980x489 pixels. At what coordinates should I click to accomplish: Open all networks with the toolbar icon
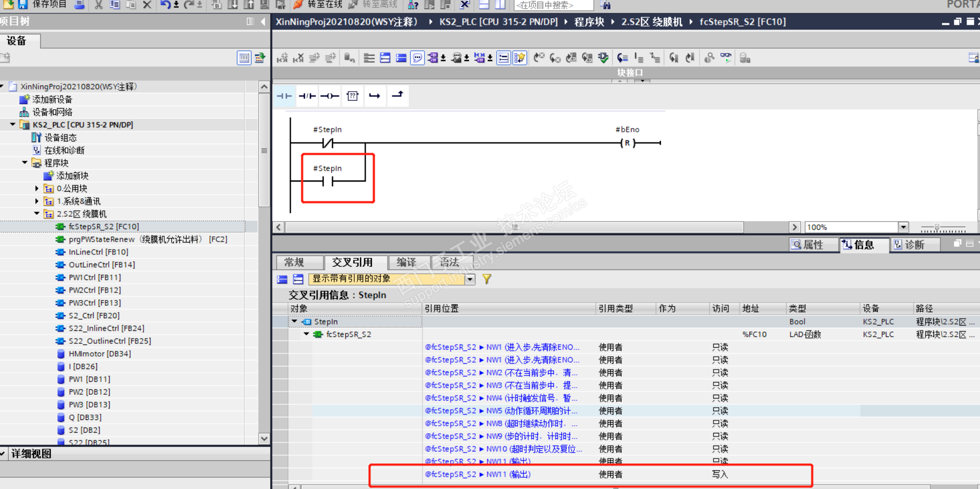[x=385, y=58]
